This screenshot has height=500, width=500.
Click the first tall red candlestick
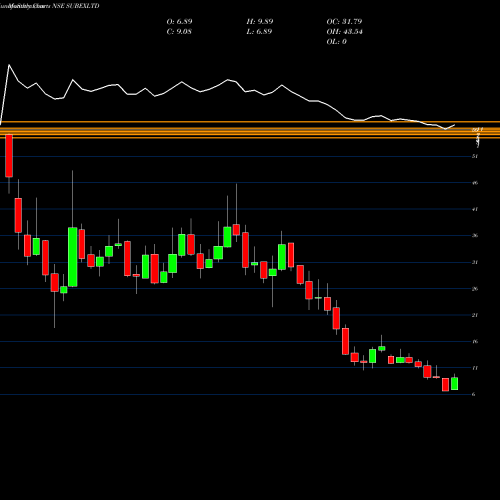click(x=9, y=156)
